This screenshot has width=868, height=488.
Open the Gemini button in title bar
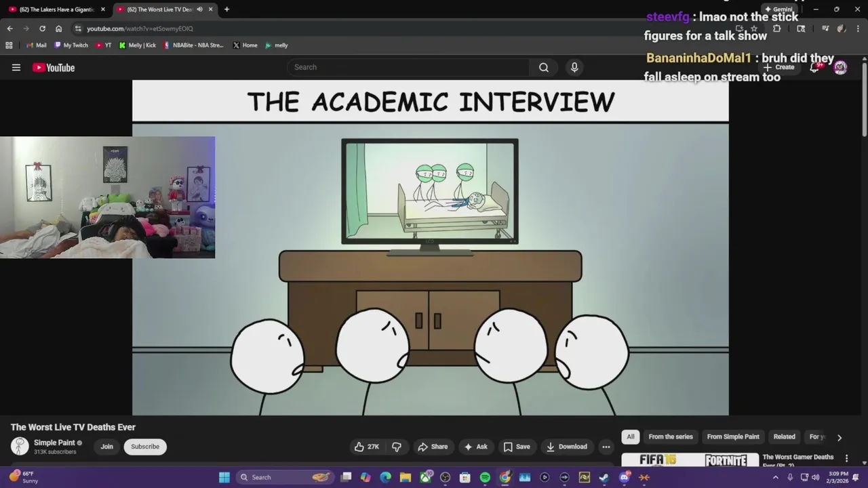pyautogui.click(x=778, y=9)
